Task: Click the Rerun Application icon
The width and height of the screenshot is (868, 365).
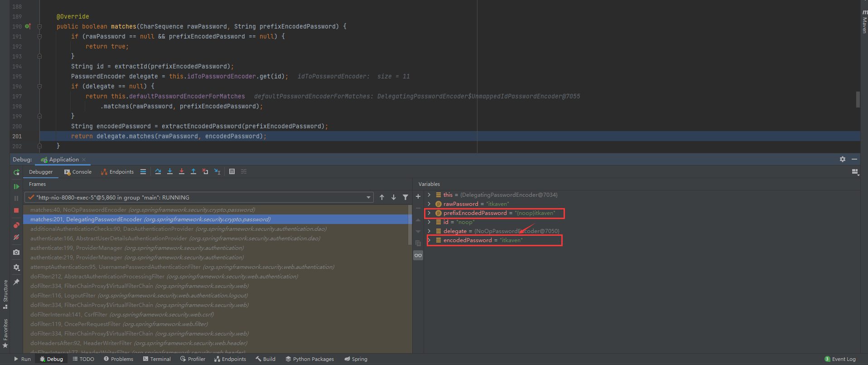Action: 16,172
